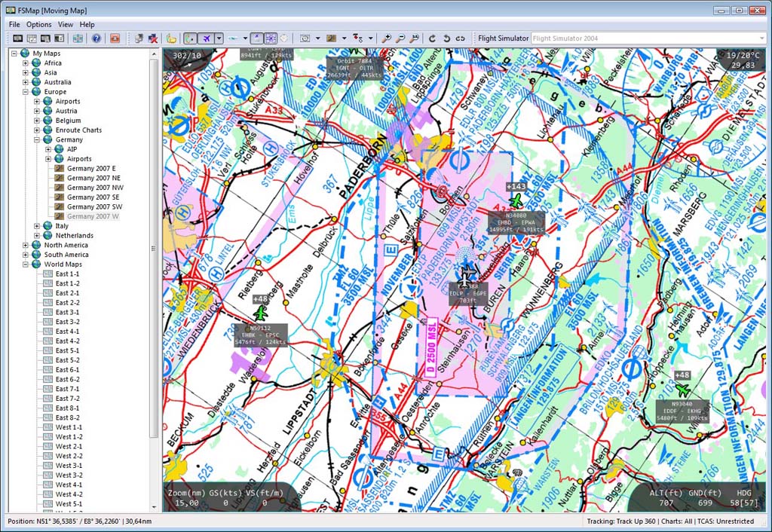This screenshot has height=532, width=772.
Task: Click green aircraft N59112 on the map
Action: pos(260,313)
